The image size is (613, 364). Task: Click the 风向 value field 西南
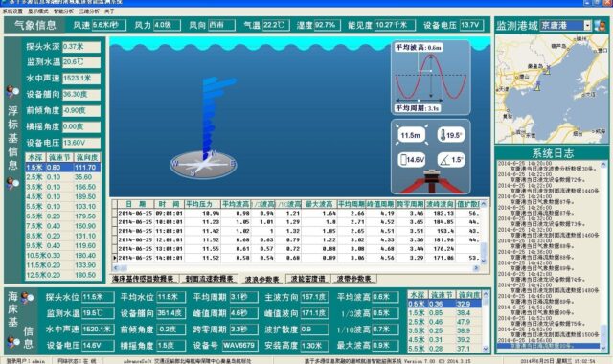tap(221, 25)
